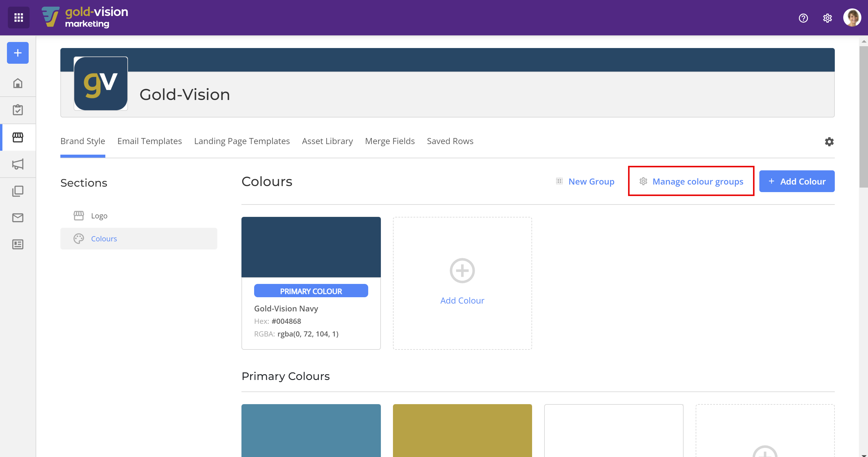Switch to the Brand Style tab
868x457 pixels.
point(83,141)
